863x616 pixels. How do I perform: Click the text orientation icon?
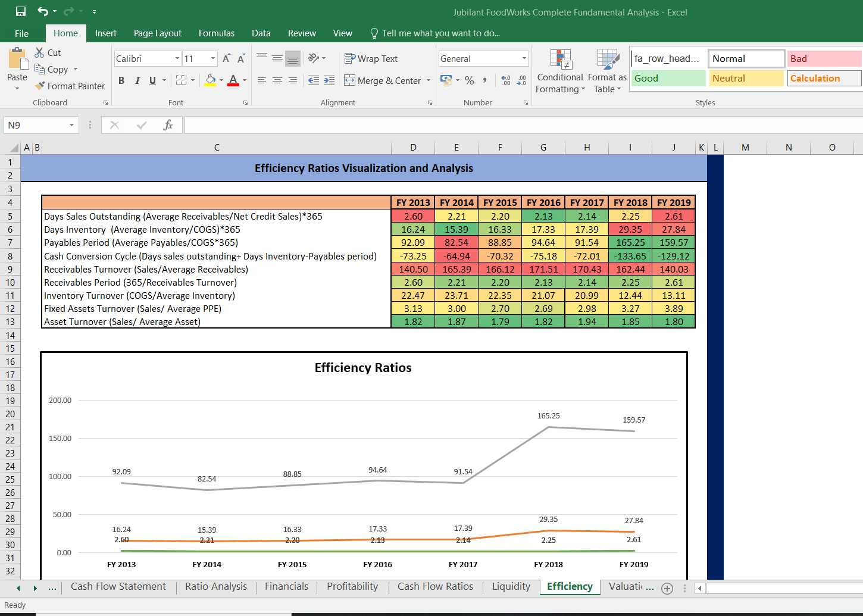(x=314, y=58)
